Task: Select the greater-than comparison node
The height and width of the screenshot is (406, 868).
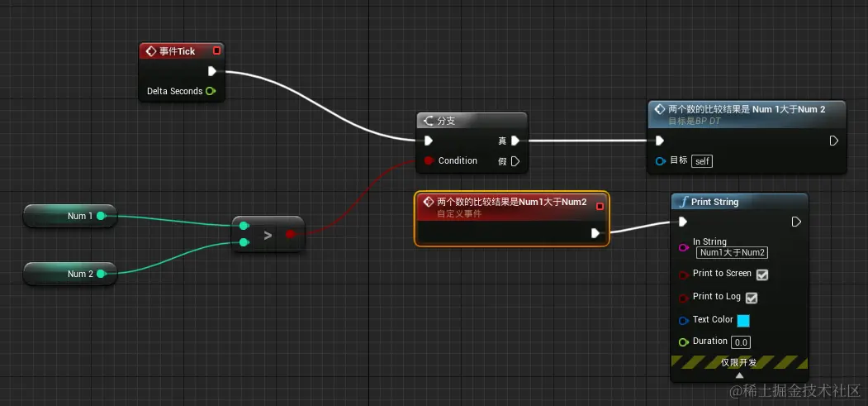Action: pyautogui.click(x=268, y=234)
